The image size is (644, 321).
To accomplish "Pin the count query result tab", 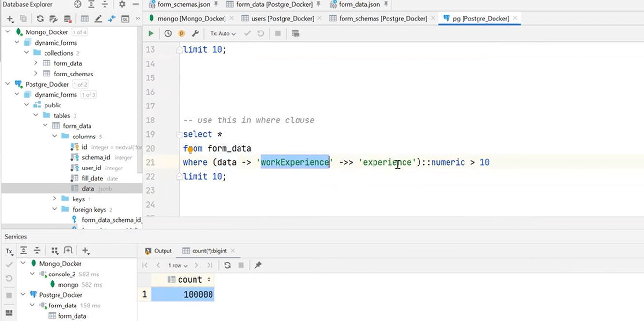I will pyautogui.click(x=258, y=265).
